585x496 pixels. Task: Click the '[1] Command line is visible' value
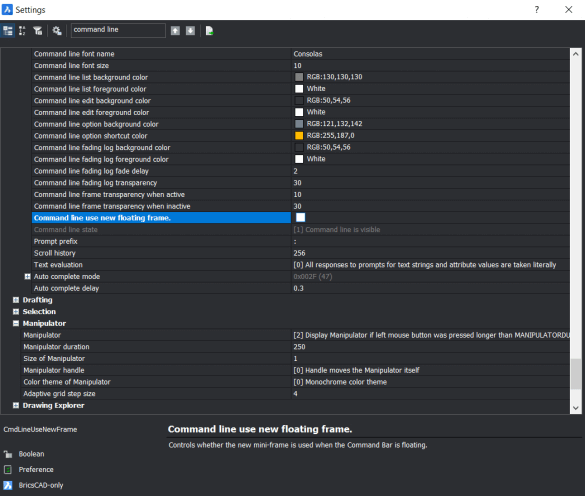tap(337, 230)
